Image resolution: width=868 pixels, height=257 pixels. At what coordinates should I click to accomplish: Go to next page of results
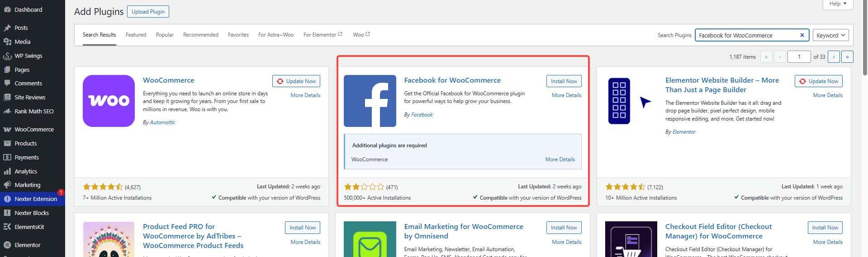point(834,57)
